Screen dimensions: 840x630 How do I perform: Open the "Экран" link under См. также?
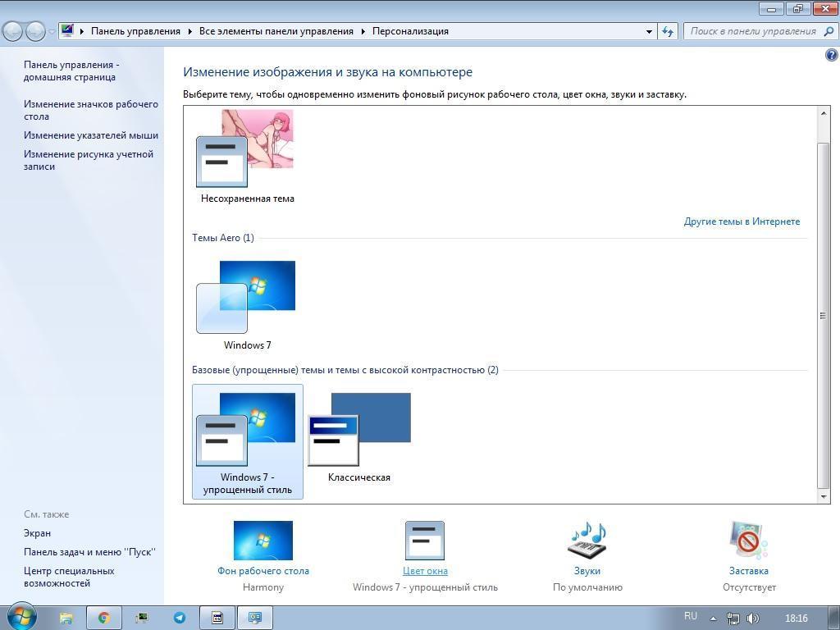37,533
